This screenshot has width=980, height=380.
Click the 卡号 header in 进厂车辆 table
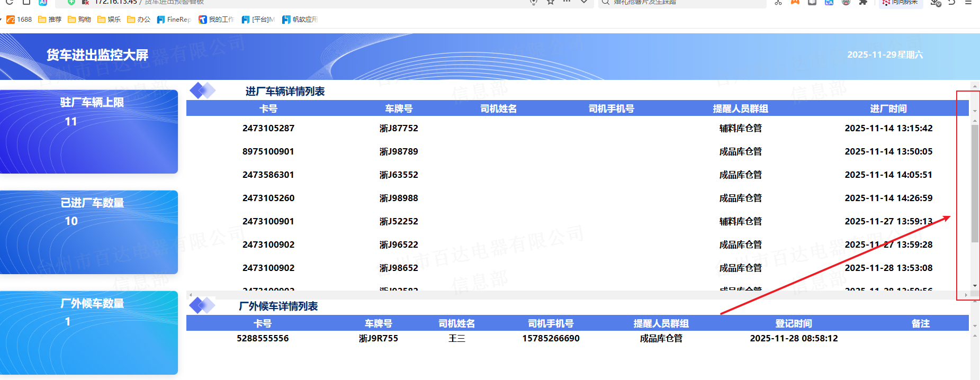click(x=268, y=108)
